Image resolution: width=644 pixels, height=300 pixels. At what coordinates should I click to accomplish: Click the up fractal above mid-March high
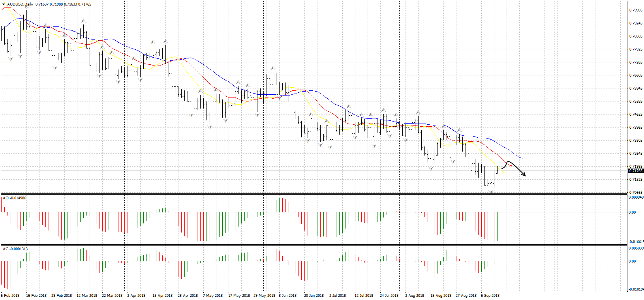(x=83, y=21)
